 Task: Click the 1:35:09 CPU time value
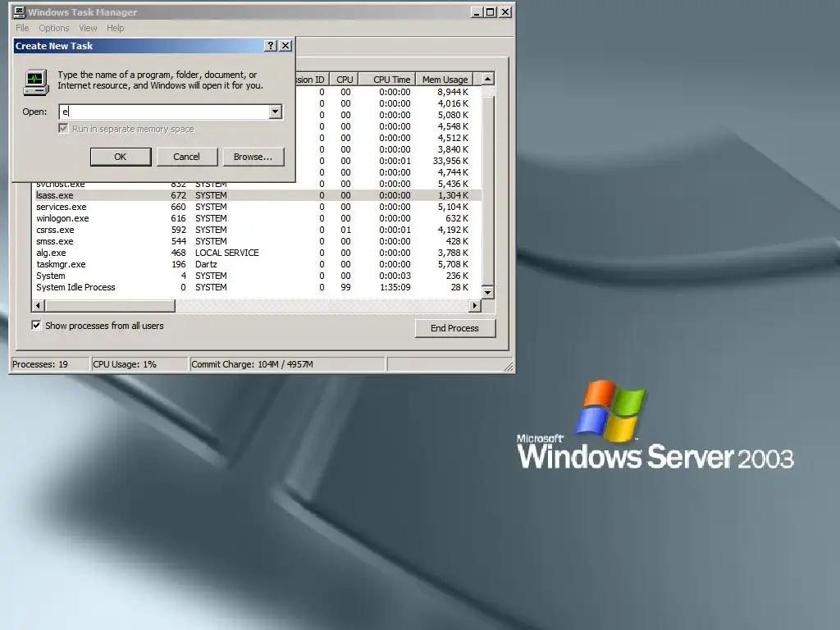coord(395,287)
